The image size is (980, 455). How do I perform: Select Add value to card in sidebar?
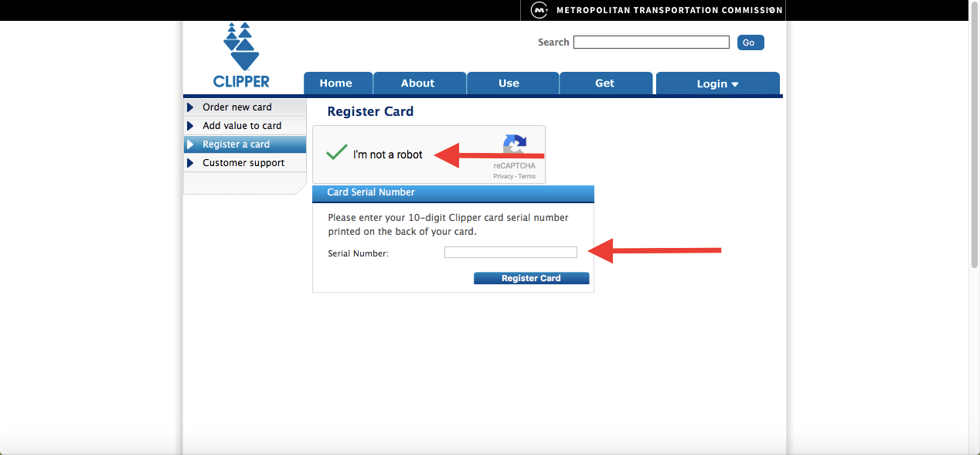click(245, 126)
